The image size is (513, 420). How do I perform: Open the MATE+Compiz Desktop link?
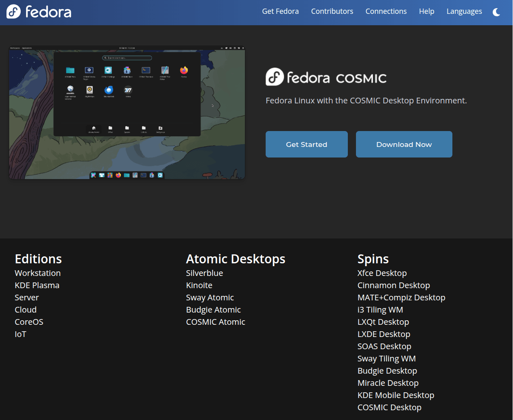coord(402,297)
